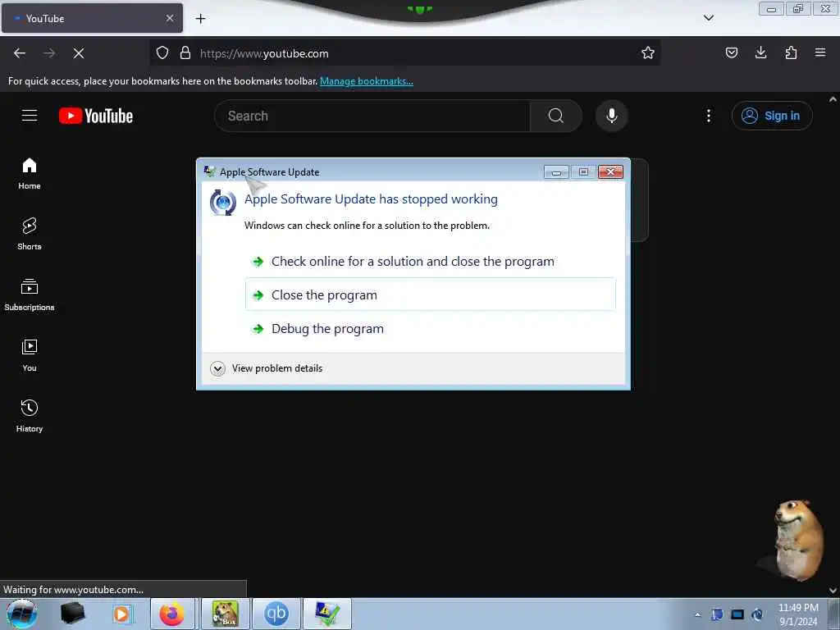The width and height of the screenshot is (840, 630).
Task: Select the YouTube browser tab
Action: [x=92, y=18]
